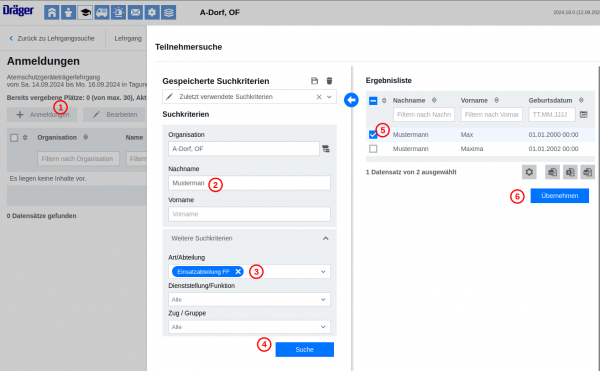Click the Dräger logo

coord(18,10)
